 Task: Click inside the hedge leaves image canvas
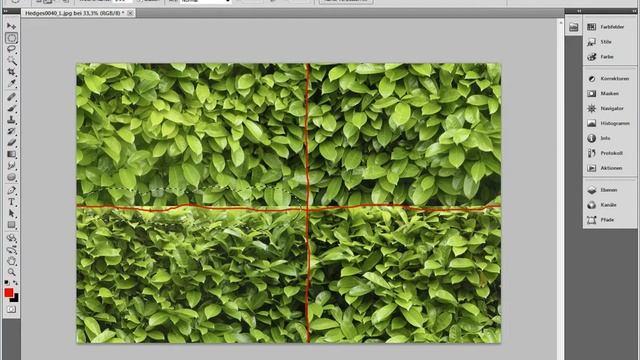(288, 203)
